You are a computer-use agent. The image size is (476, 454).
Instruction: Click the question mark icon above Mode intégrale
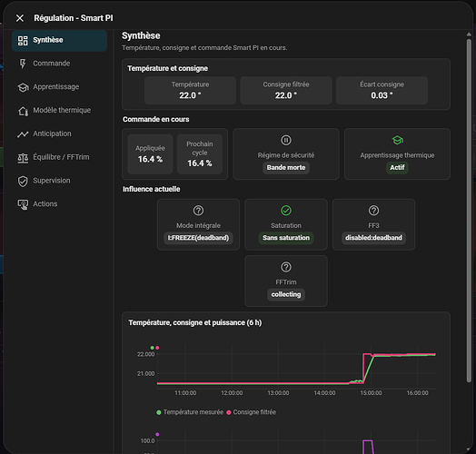point(198,211)
